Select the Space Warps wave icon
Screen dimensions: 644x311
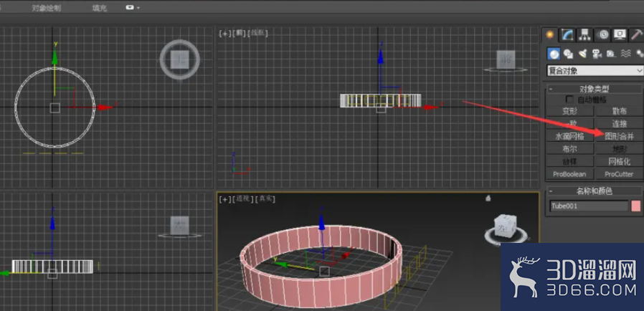click(625, 53)
